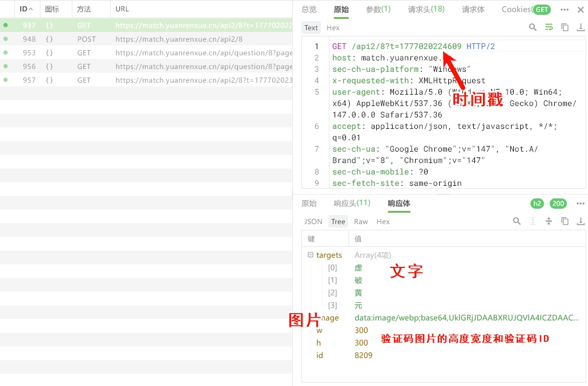Switch to the 请求体 tab
Viewport: 588px width, 386px height.
473,10
